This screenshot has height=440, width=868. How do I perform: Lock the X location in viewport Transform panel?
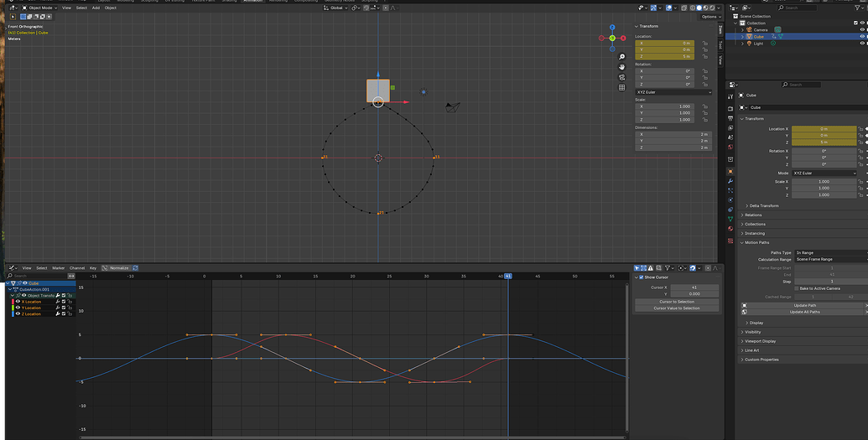coord(704,44)
